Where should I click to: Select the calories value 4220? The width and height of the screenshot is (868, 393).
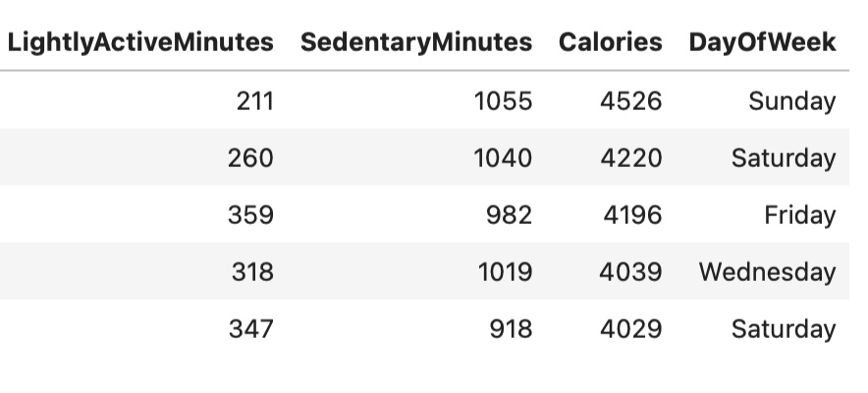click(x=631, y=158)
